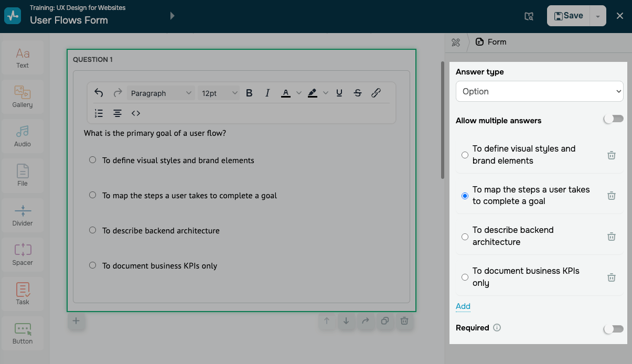Delete the 'To describe backend architecture' option

(611, 236)
